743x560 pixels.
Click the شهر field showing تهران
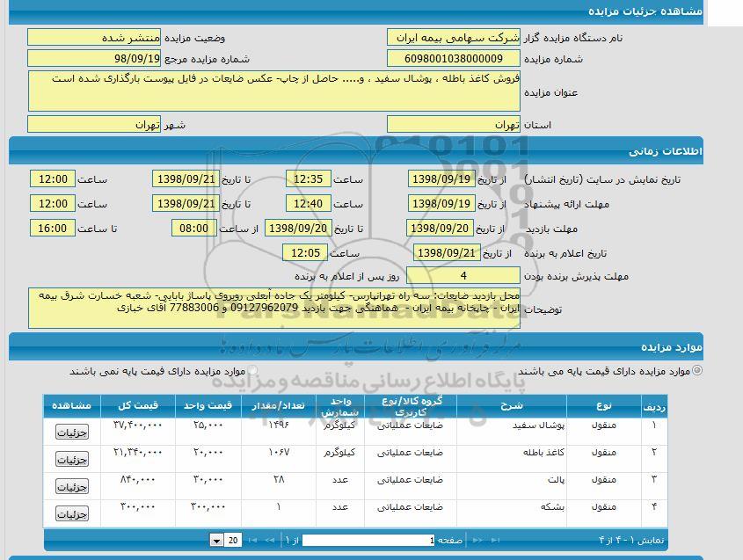pos(94,125)
